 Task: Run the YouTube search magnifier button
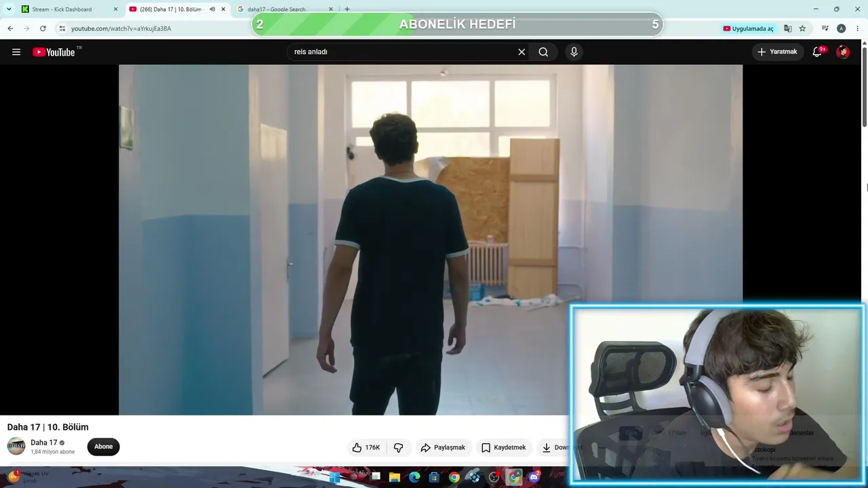pyautogui.click(x=543, y=52)
